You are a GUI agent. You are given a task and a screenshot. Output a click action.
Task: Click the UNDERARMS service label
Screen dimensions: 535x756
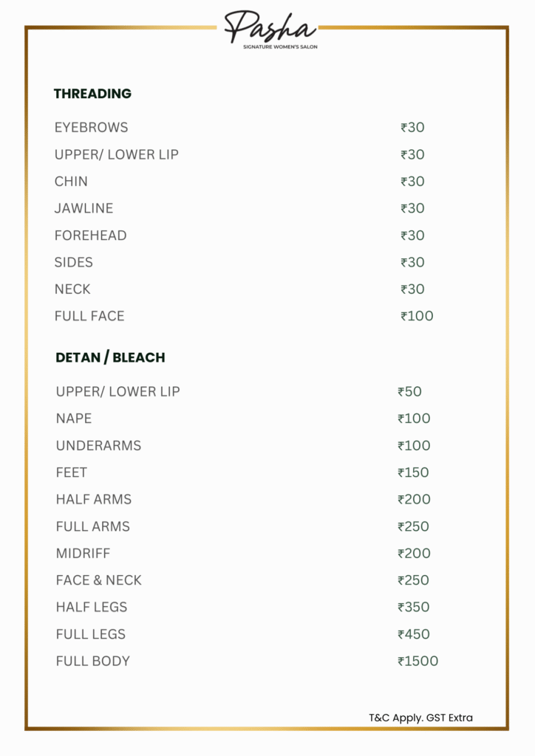coord(98,446)
